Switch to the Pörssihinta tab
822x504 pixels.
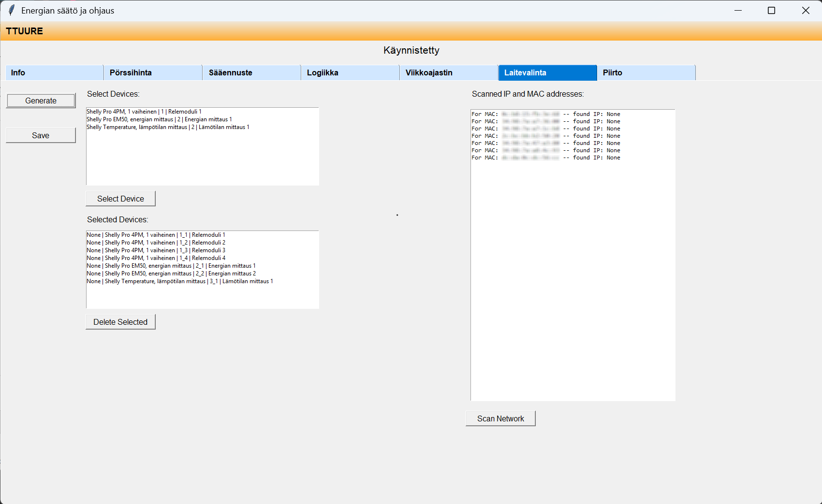[153, 72]
